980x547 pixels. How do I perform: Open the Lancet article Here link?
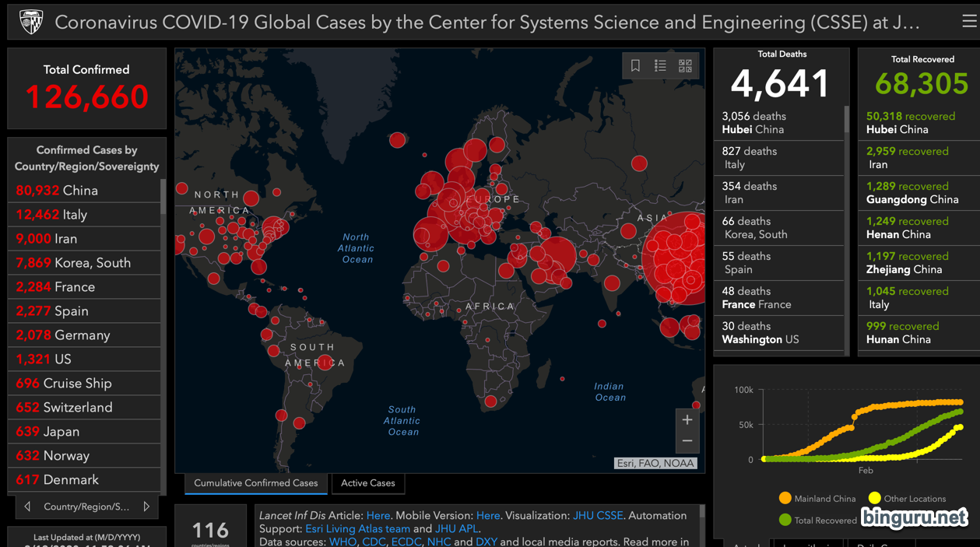[x=378, y=515]
